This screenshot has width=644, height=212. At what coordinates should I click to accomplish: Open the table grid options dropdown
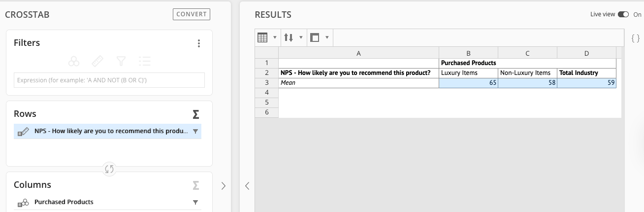(266, 37)
